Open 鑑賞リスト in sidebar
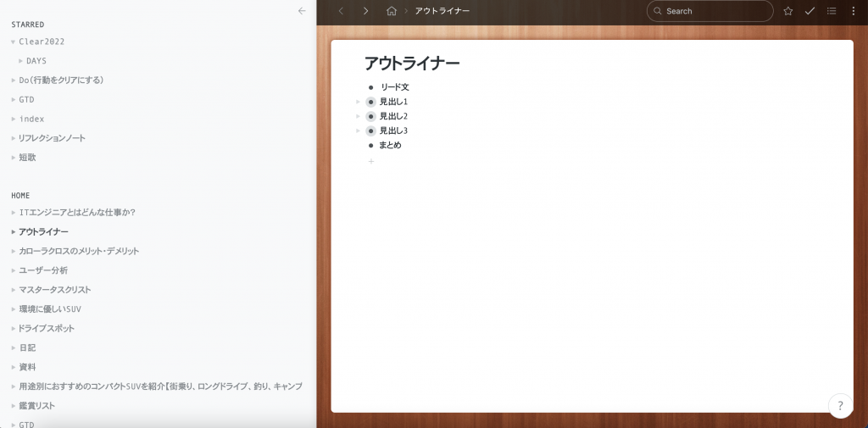 36,406
